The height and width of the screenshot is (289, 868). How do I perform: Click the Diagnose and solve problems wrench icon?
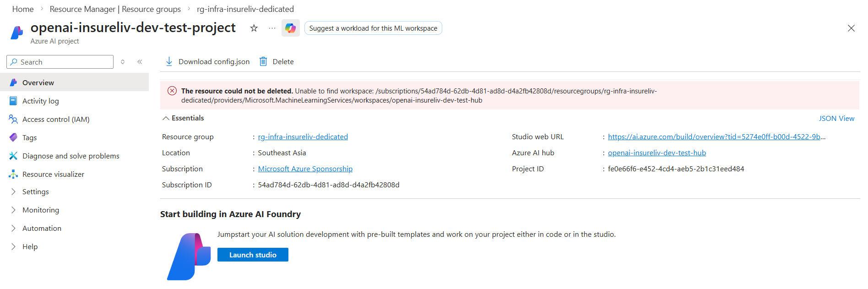13,156
